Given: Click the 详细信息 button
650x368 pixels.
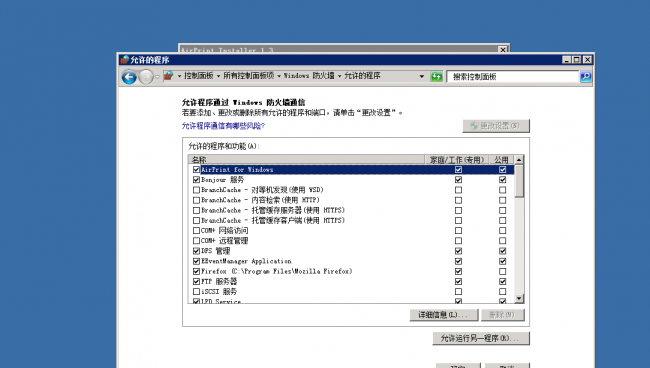Looking at the screenshot, I should pos(444,315).
